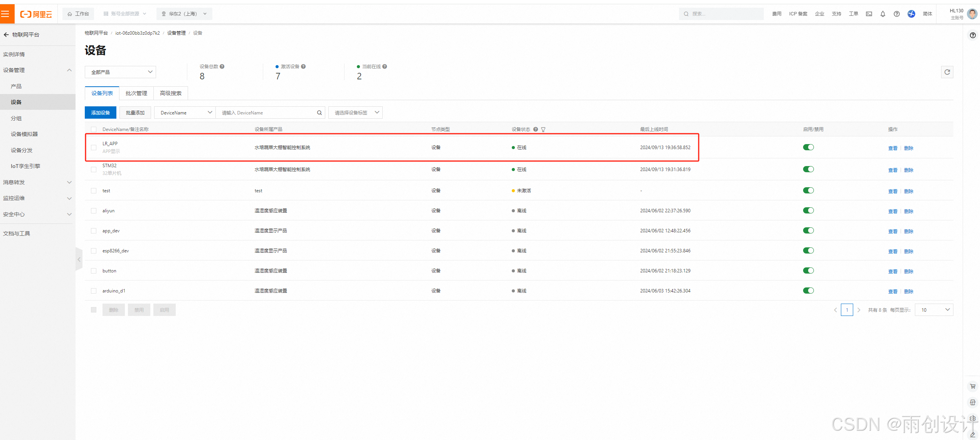Click the device status filter funnel icon
The image size is (980, 440).
(x=543, y=129)
